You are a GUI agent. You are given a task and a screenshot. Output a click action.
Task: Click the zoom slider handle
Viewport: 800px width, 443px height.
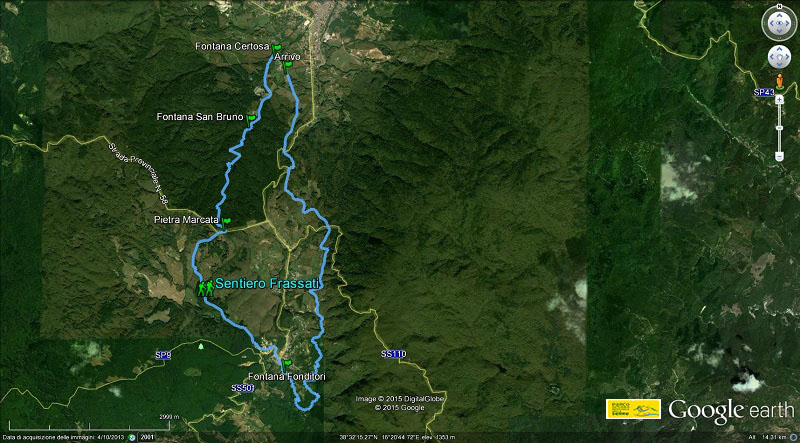coord(780,128)
